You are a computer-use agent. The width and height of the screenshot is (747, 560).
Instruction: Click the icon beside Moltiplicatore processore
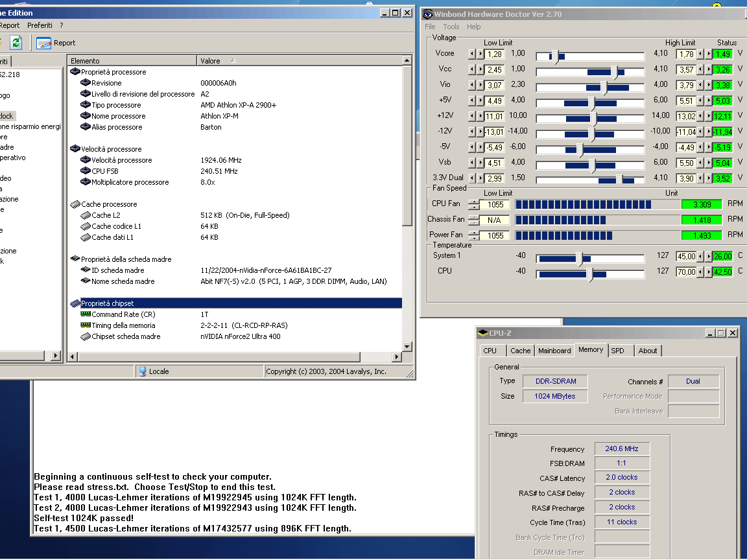click(86, 182)
